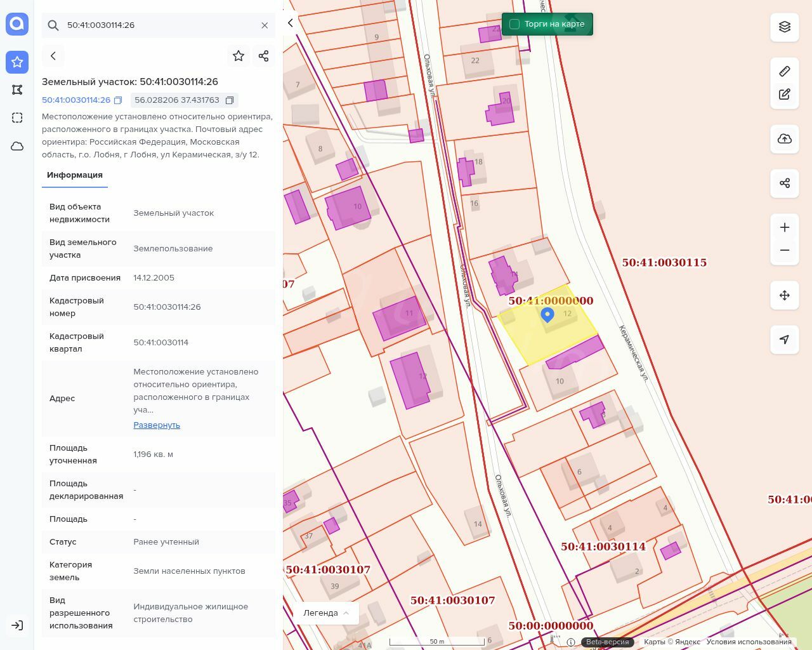Zoom out on the map
The image size is (812, 650).
(785, 250)
